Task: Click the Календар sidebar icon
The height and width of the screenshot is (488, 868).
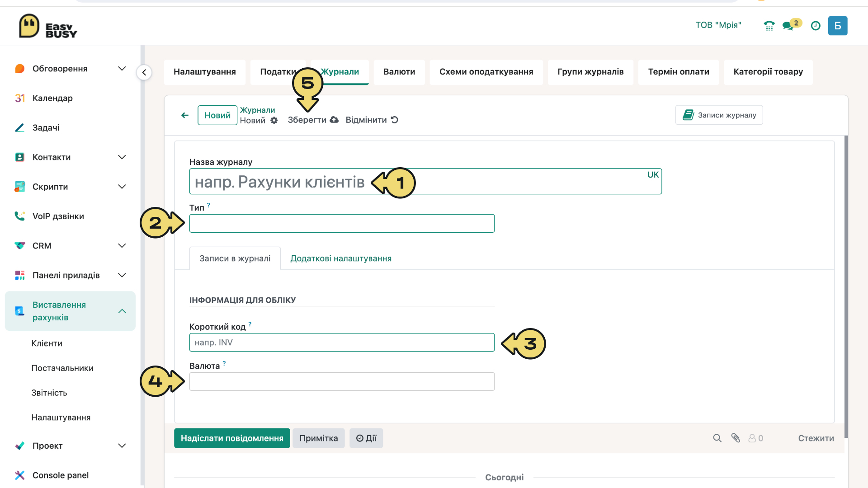Action: coord(19,98)
